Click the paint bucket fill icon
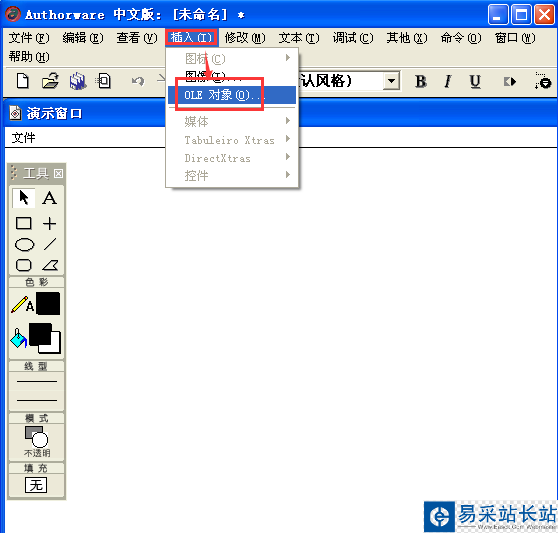558x533 pixels. click(19, 338)
